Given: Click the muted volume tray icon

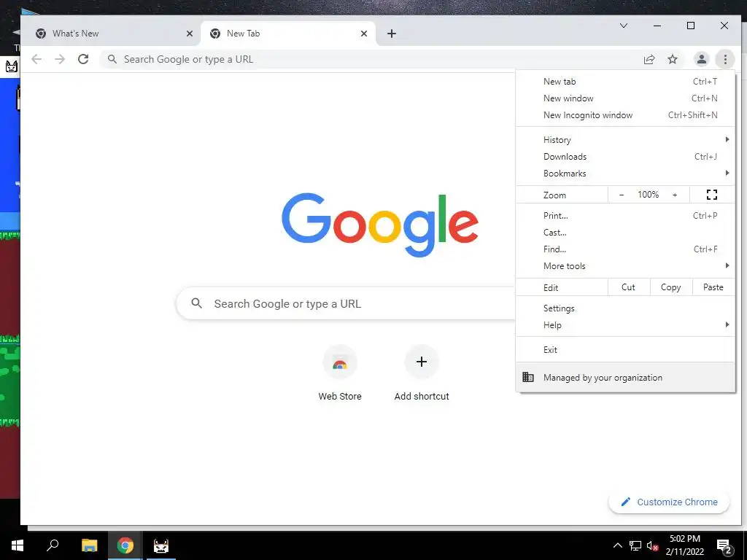Looking at the screenshot, I should 653,545.
